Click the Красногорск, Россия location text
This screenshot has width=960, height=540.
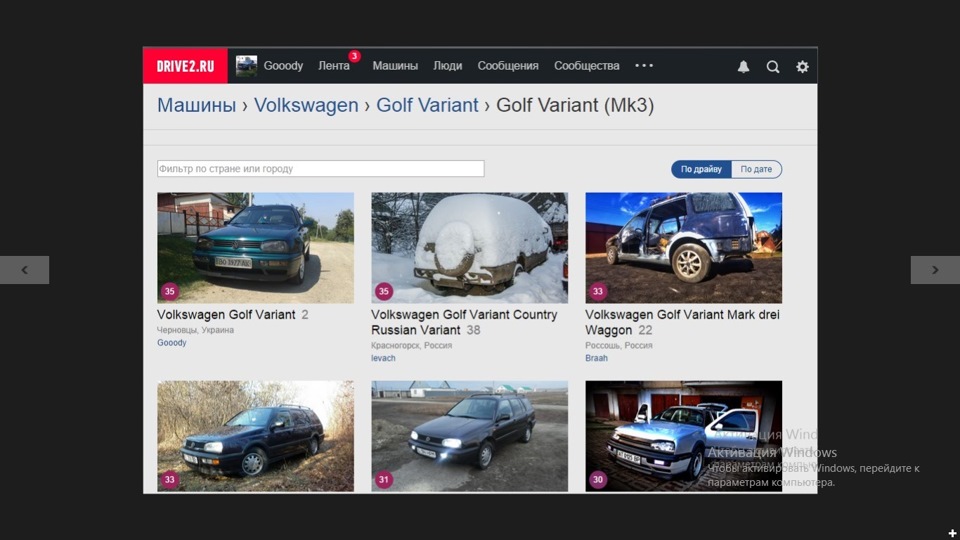click(411, 345)
